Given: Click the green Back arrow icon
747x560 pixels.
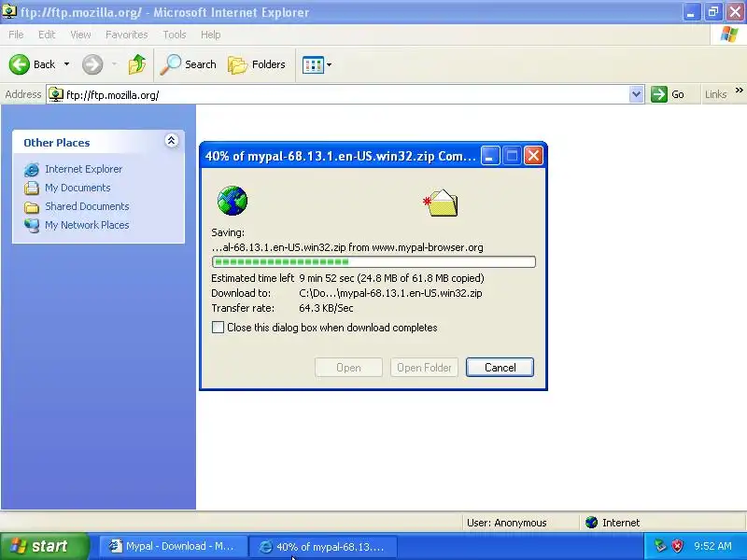Looking at the screenshot, I should [x=19, y=64].
